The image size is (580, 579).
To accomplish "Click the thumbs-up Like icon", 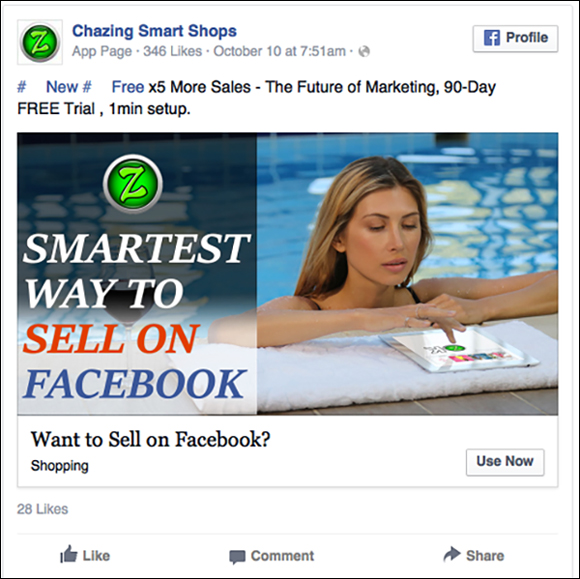I will [69, 554].
